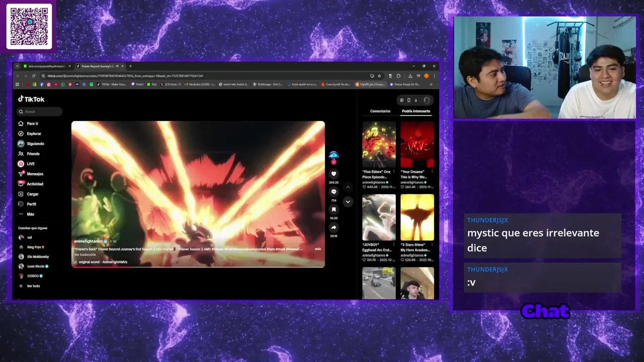Open the orange Chrome profile avatar

(x=426, y=76)
